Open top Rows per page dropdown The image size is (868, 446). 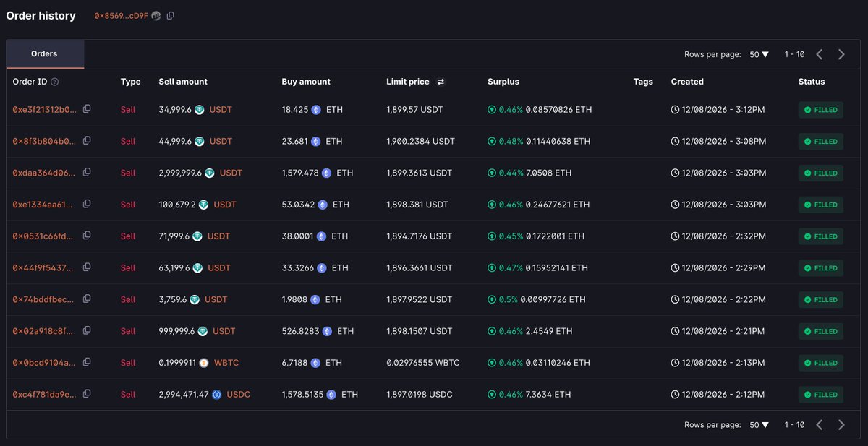point(759,54)
